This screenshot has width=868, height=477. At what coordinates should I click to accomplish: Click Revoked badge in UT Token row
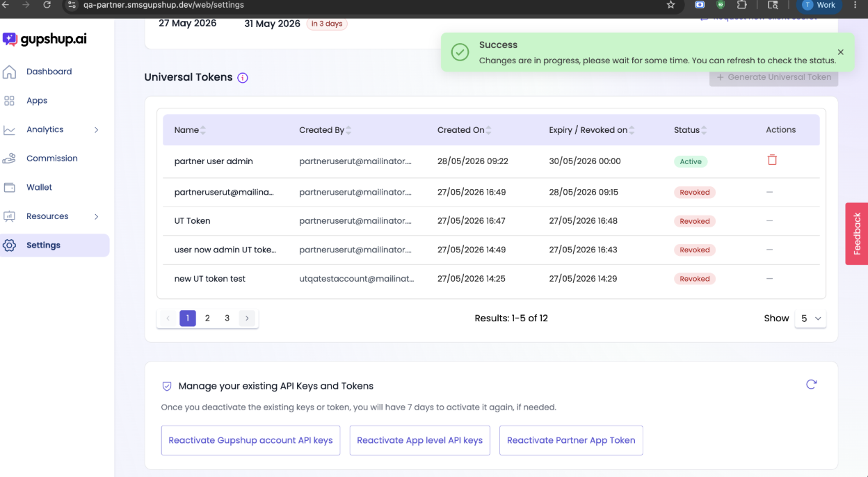[695, 221]
